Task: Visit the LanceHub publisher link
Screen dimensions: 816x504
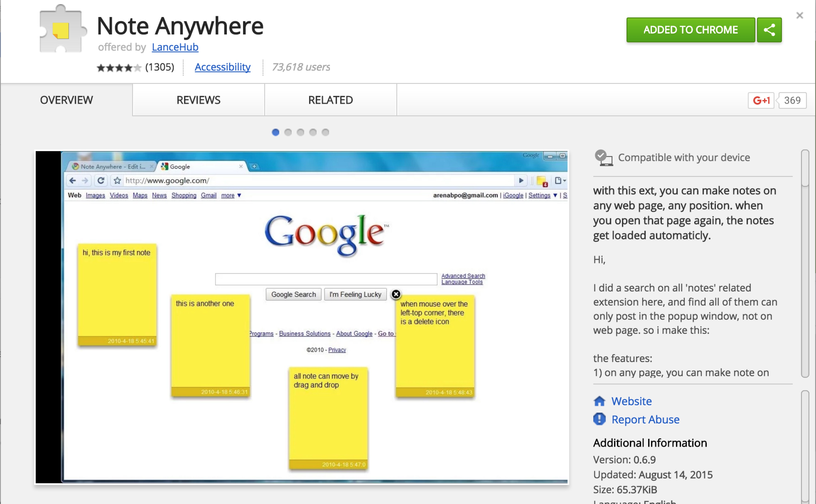Action: (x=175, y=47)
